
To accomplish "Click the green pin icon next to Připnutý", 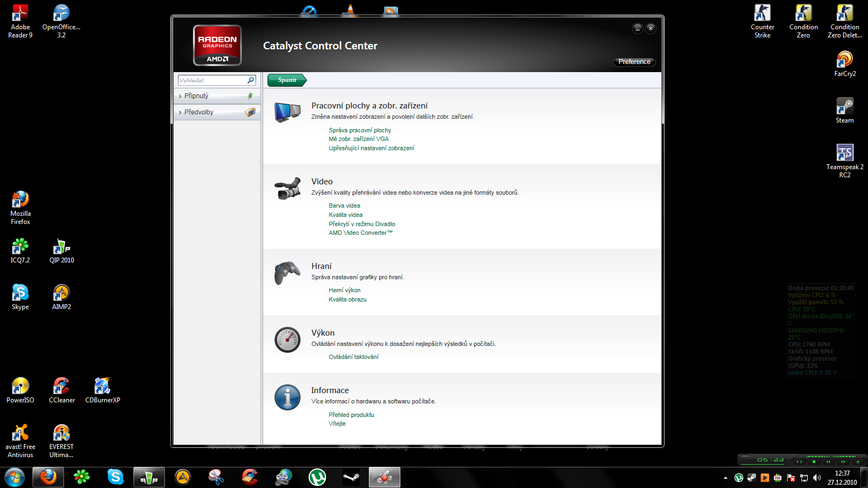I will coord(250,96).
